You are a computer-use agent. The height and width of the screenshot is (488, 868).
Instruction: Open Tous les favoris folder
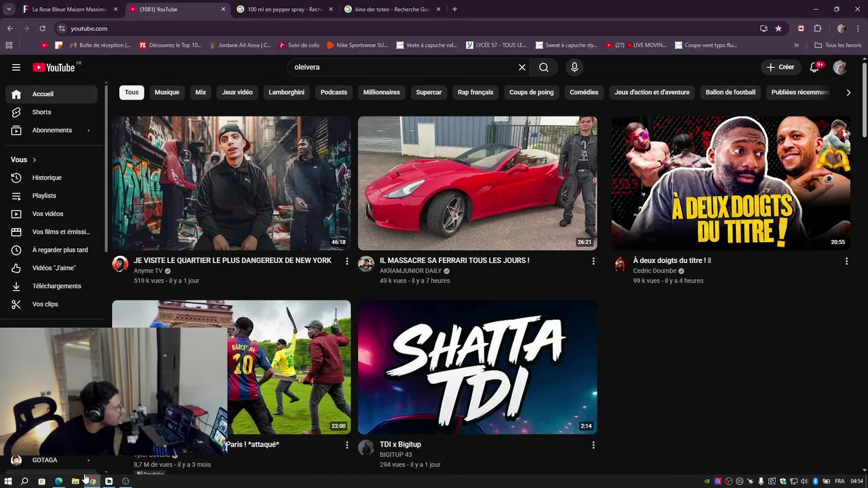click(838, 45)
